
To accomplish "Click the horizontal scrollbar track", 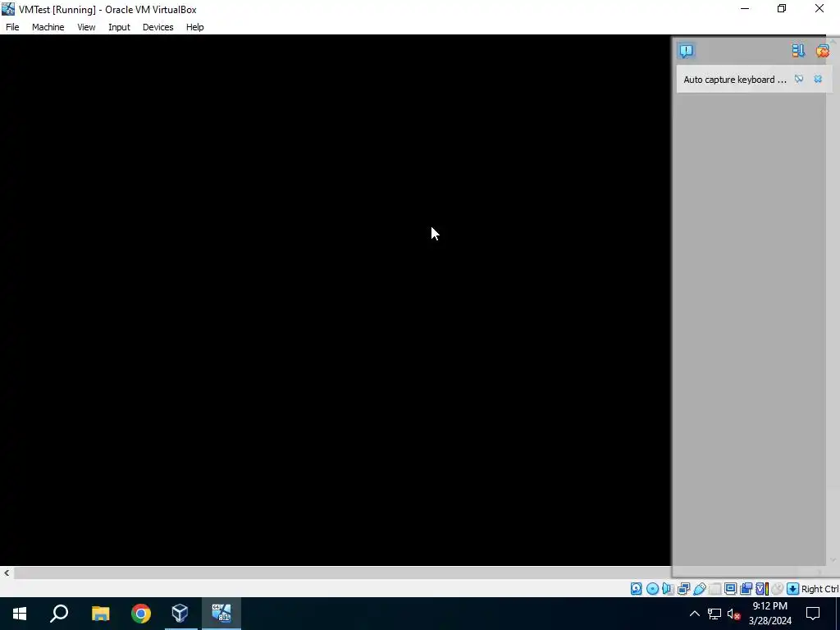I will coord(342,573).
